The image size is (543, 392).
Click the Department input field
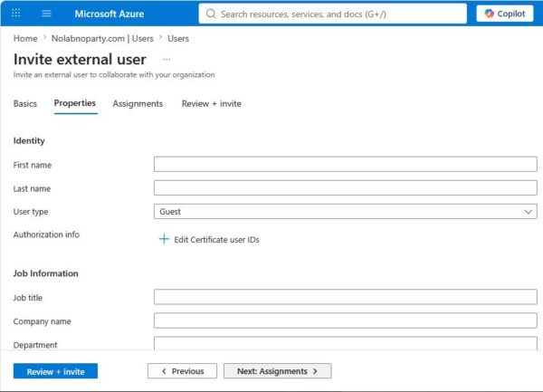pos(346,343)
